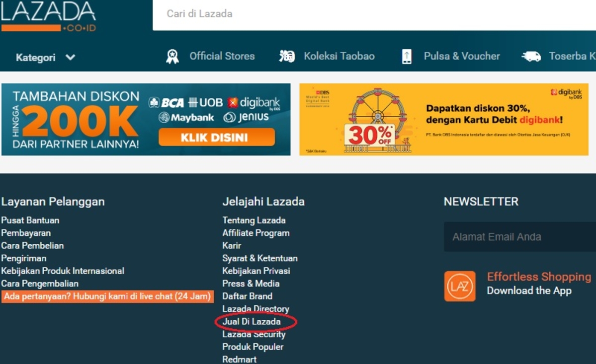Open the digibank 30% discount banner

pos(443,119)
